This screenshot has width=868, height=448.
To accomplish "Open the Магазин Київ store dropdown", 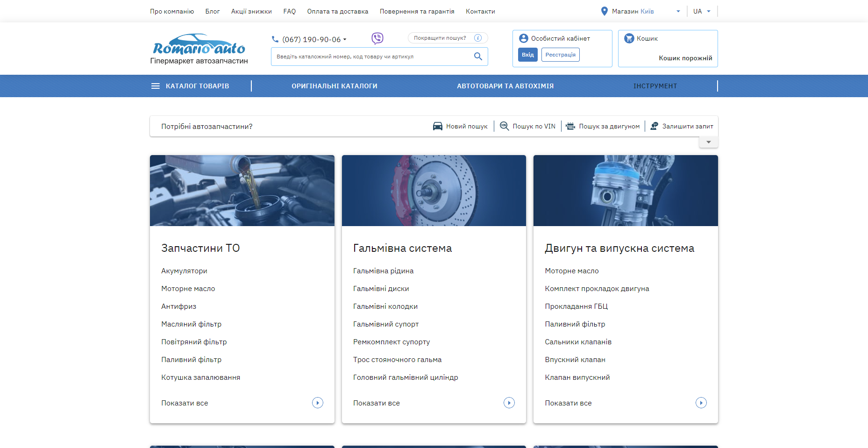I will pyautogui.click(x=640, y=11).
